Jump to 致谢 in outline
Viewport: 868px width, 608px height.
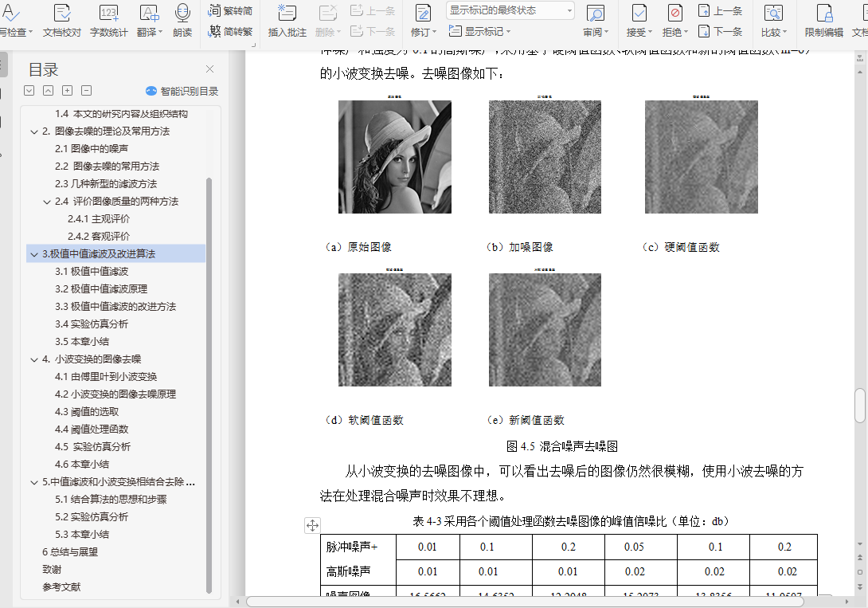52,569
